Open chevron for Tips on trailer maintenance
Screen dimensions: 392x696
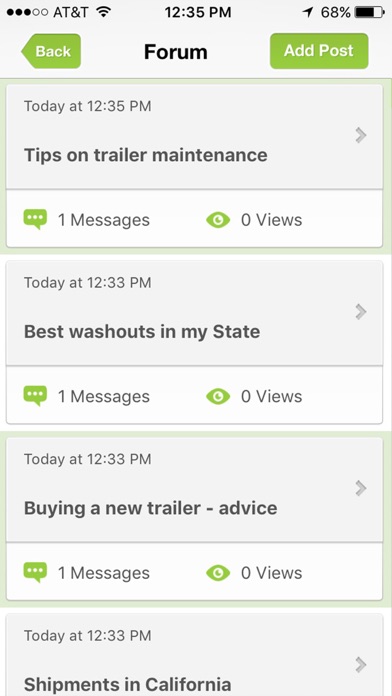pyautogui.click(x=361, y=135)
